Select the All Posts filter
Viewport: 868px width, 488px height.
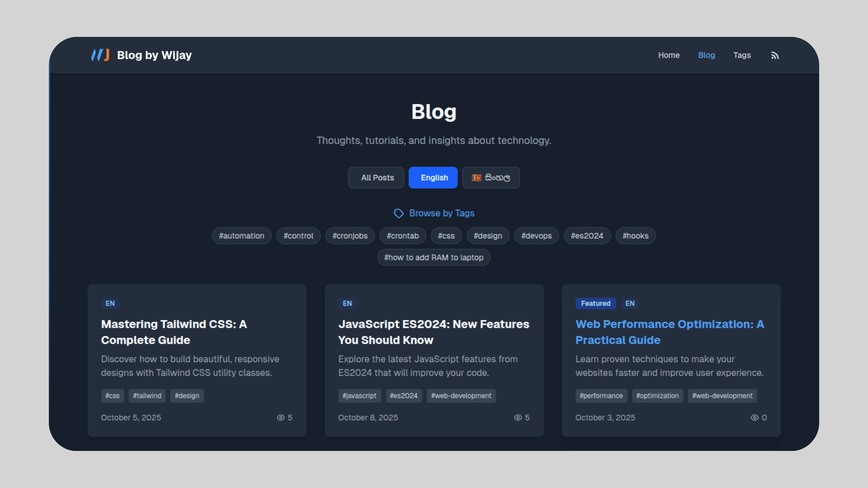(x=376, y=178)
